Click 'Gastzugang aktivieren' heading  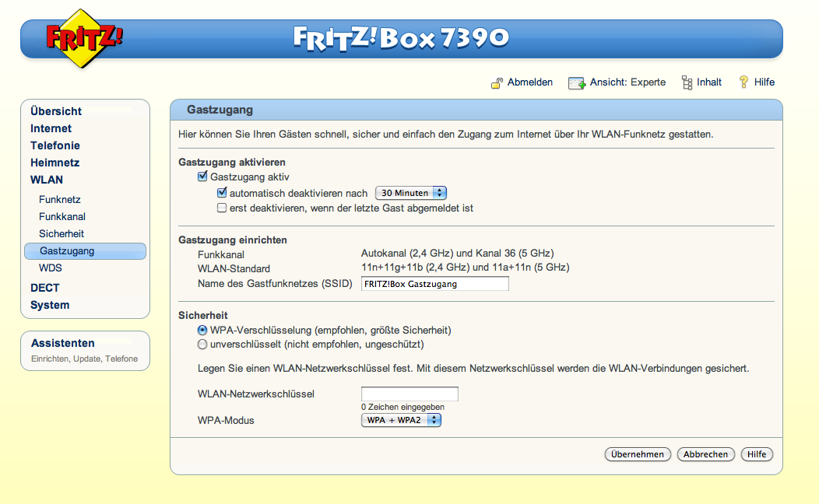point(232,163)
